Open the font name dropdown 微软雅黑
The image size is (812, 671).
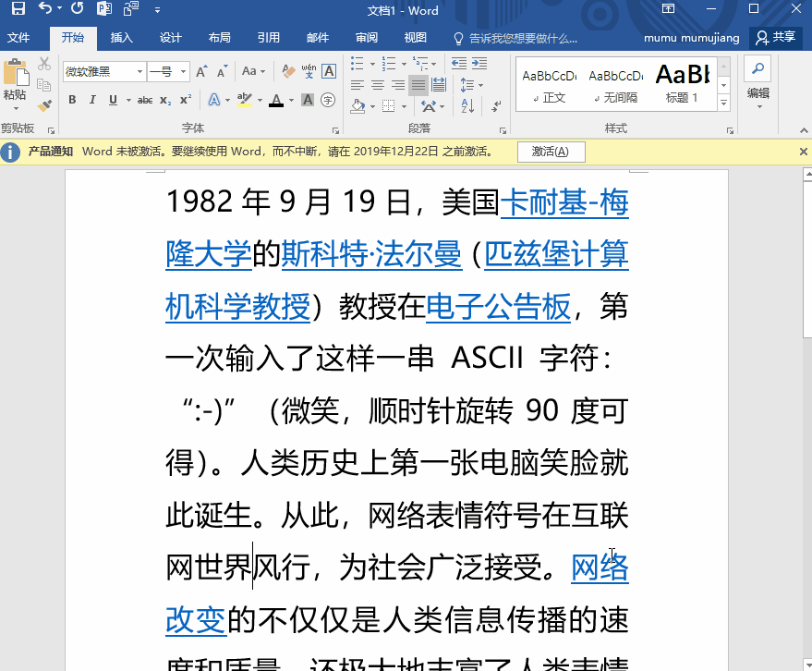tap(139, 71)
